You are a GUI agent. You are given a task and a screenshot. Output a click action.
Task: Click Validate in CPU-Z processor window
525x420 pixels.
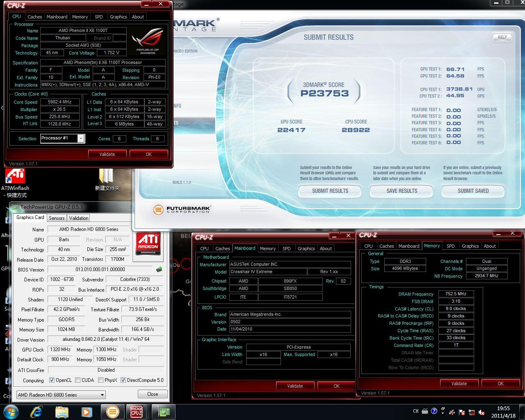point(107,154)
